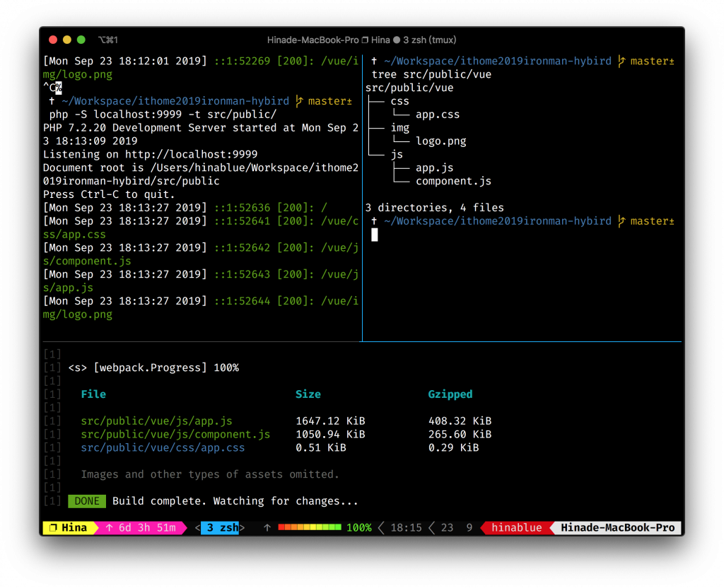This screenshot has height=588, width=724.
Task: Click the '23' date number in status bar
Action: [x=447, y=527]
